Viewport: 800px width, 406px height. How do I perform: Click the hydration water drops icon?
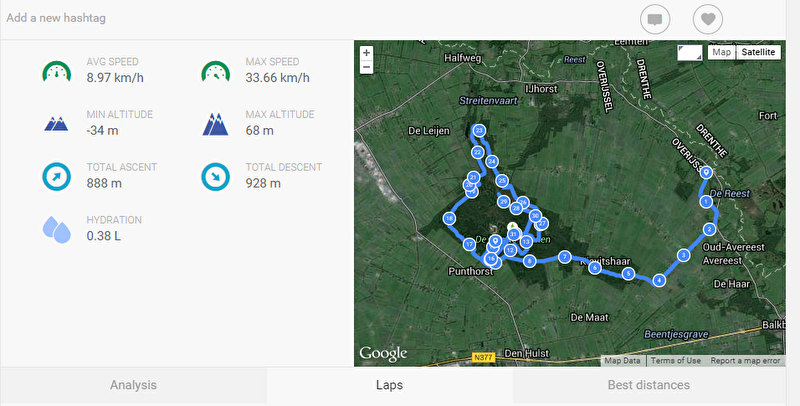56,229
